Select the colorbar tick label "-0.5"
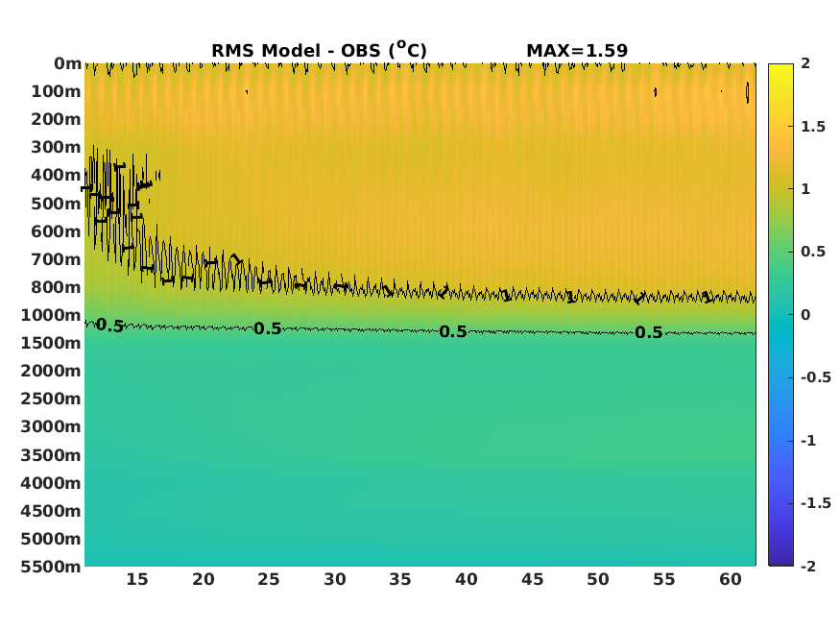 pyautogui.click(x=816, y=377)
